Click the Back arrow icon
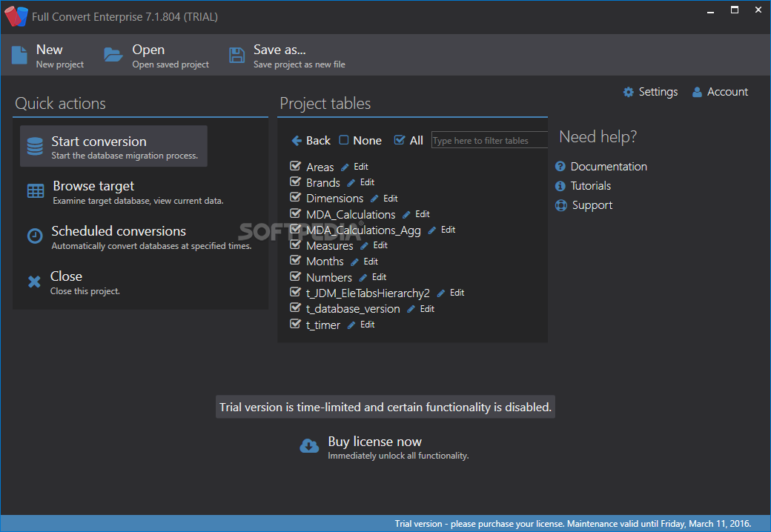 click(297, 141)
